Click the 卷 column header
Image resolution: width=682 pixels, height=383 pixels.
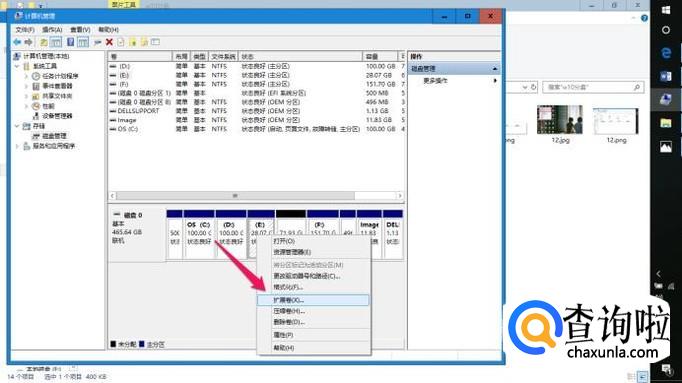click(x=140, y=57)
